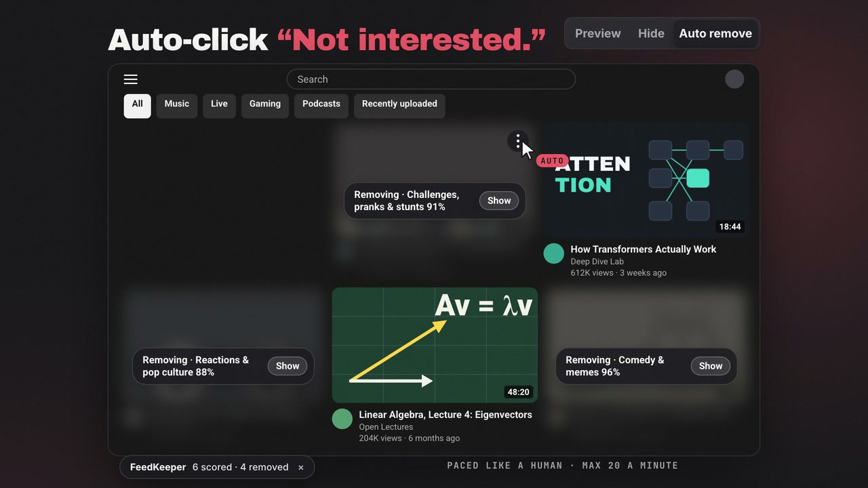Open the title How Transformers Actually Work
The height and width of the screenshot is (488, 868).
(x=644, y=249)
